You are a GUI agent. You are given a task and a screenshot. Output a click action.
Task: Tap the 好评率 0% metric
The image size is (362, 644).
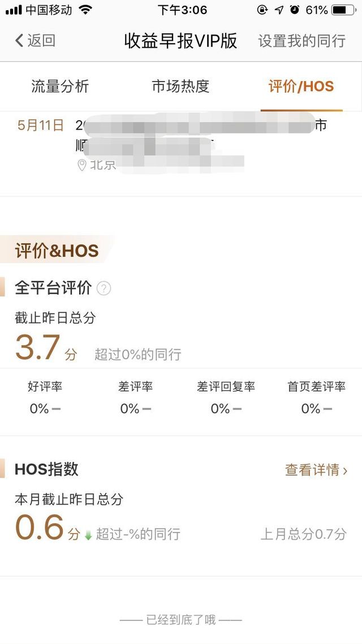(45, 398)
